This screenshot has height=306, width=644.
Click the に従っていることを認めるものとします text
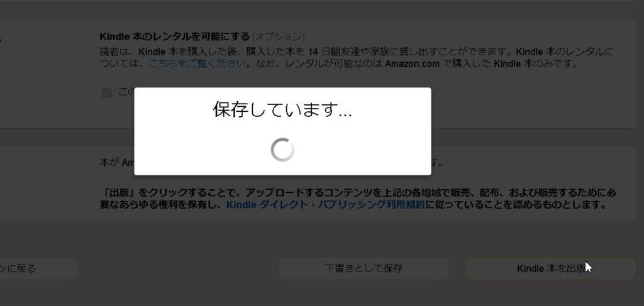pos(516,204)
